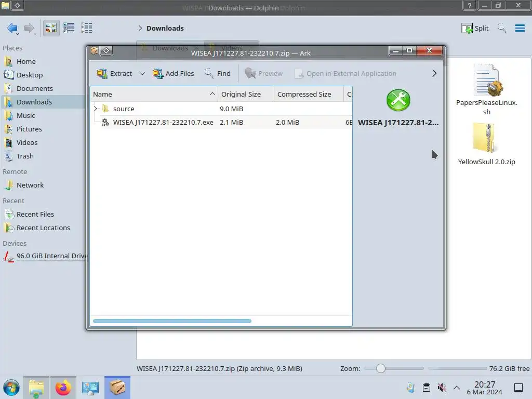532x399 pixels.
Task: Open Desktop in Places sidebar
Action: click(43, 75)
